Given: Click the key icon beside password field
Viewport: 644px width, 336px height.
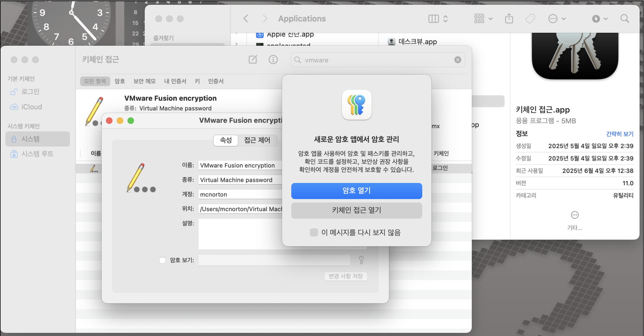Looking at the screenshot, I should point(361,260).
